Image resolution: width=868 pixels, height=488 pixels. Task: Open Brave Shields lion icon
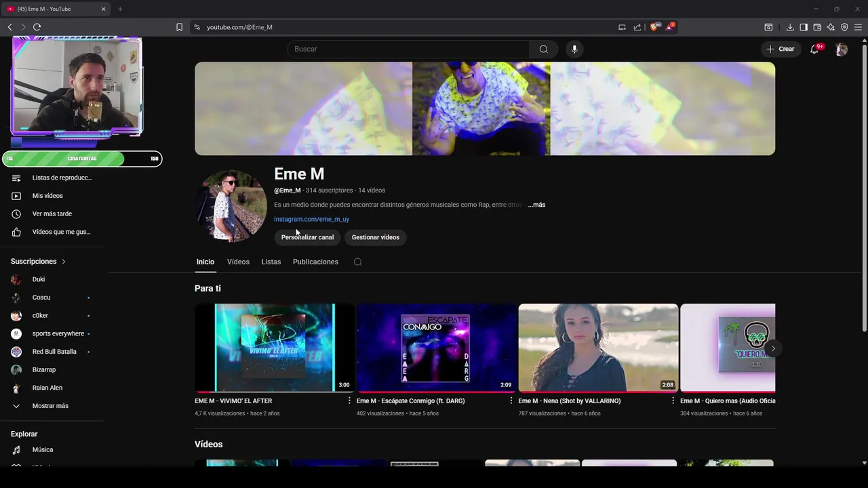click(654, 27)
